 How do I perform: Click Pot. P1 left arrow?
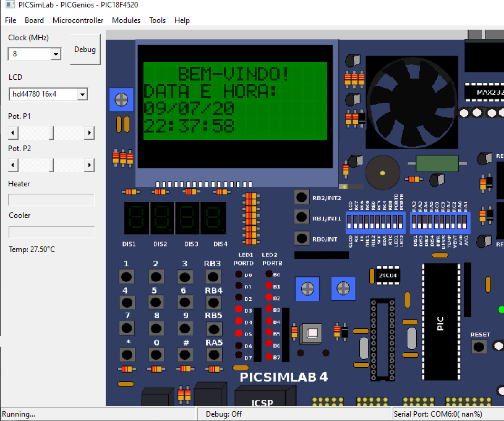(x=13, y=133)
